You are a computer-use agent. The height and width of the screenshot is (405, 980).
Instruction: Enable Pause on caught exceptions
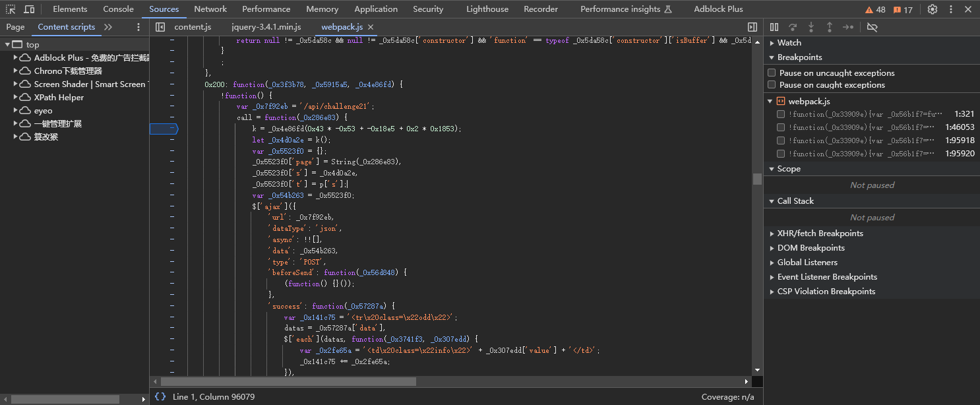click(x=772, y=84)
